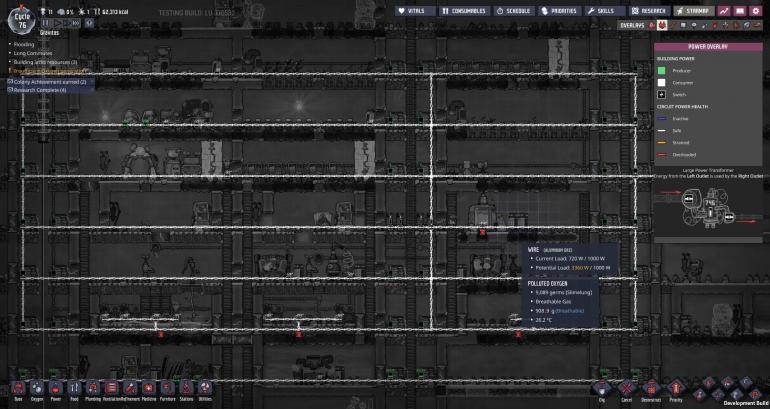
Task: Switch to the Light overlay icon
Action: click(693, 25)
